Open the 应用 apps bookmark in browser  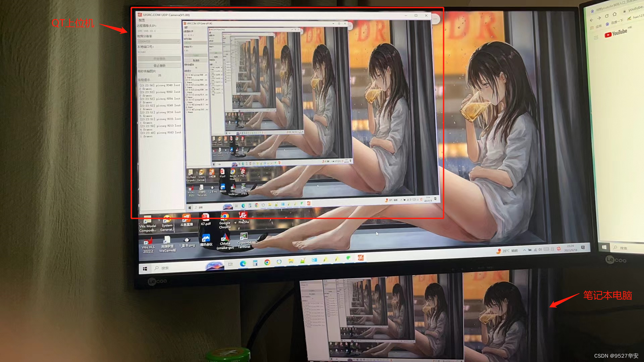click(x=596, y=26)
